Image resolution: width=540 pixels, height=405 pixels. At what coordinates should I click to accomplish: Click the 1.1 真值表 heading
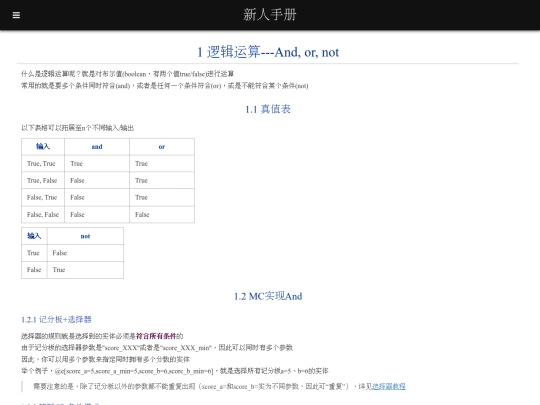tap(268, 109)
